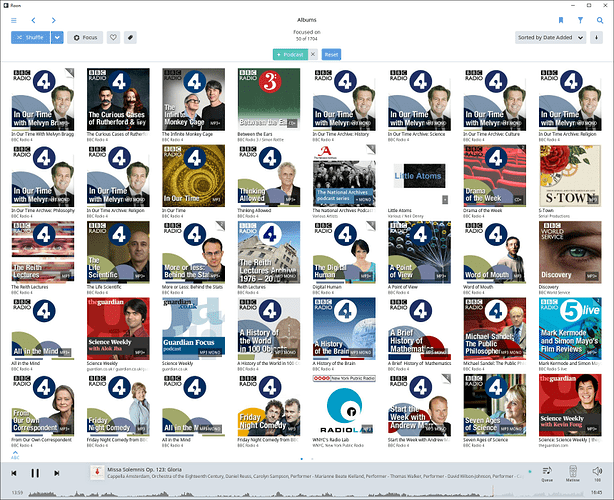Toggle the Podcast focus tag

(x=290, y=54)
